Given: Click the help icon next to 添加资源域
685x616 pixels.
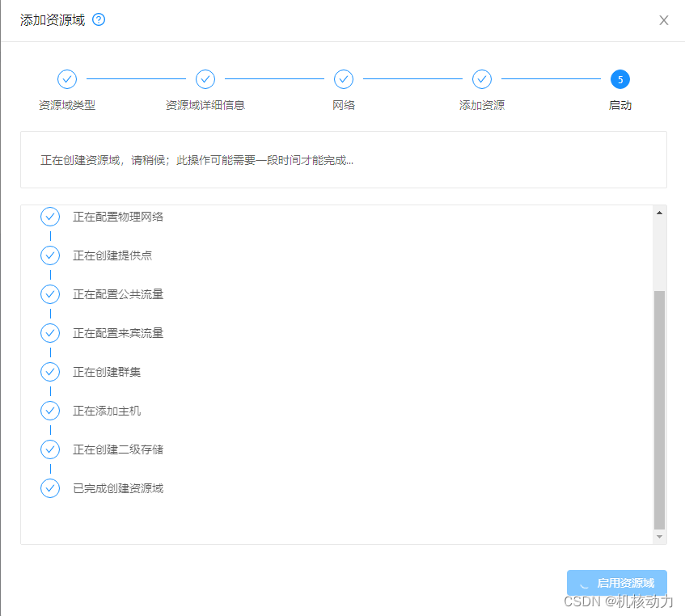Looking at the screenshot, I should pyautogui.click(x=98, y=19).
